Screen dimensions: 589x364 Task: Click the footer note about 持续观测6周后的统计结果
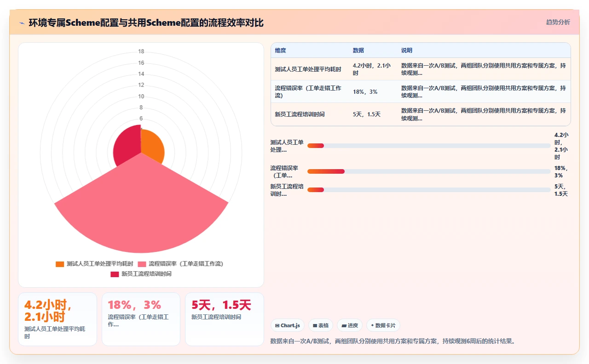pyautogui.click(x=393, y=341)
